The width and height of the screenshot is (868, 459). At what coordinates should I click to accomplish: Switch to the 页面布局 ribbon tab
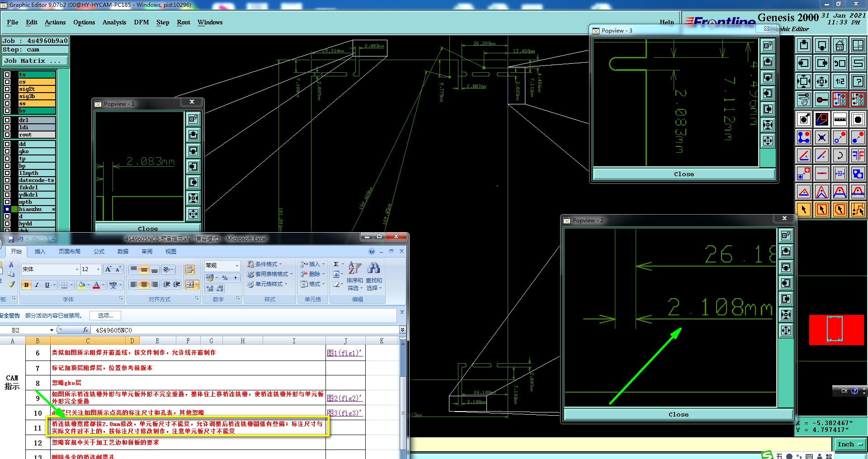tap(69, 252)
